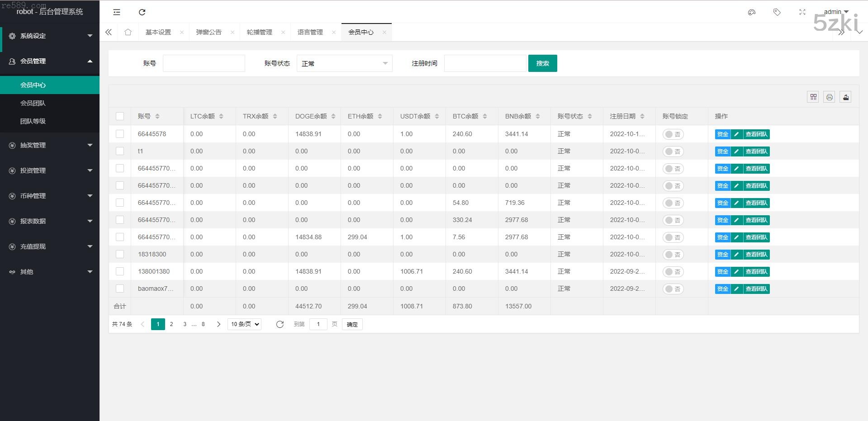Select all rows with the header checkbox

120,116
